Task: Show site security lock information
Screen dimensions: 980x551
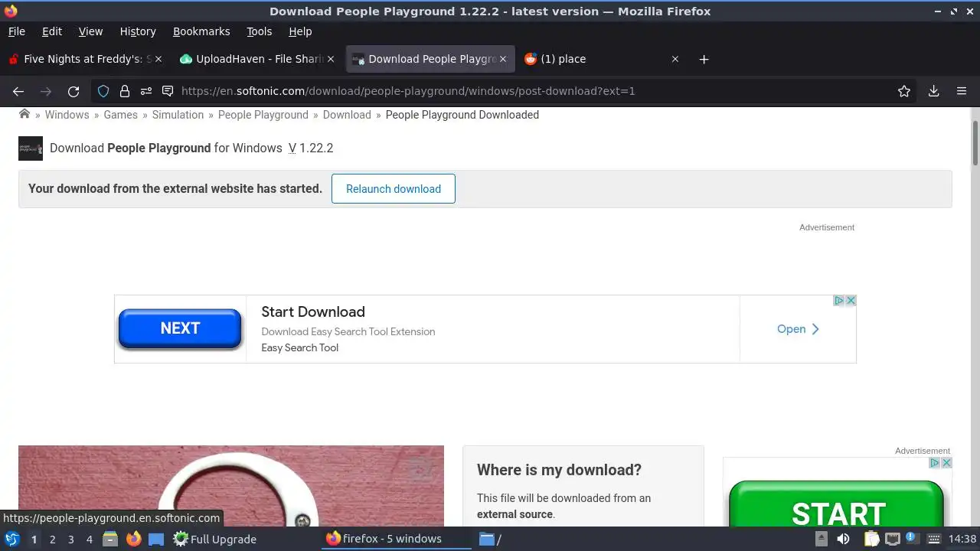Action: (125, 91)
